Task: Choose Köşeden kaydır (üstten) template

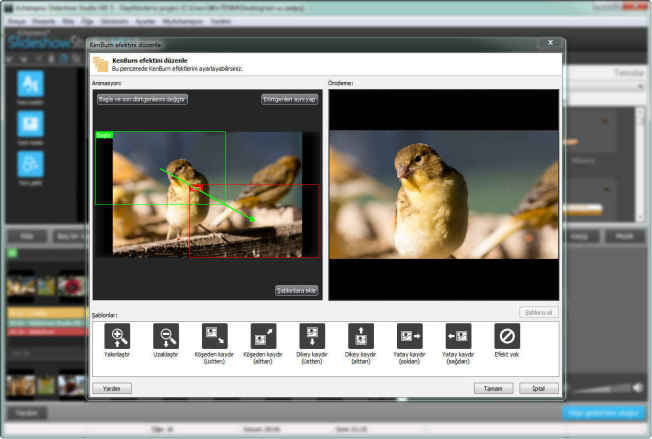Action: 214,337
